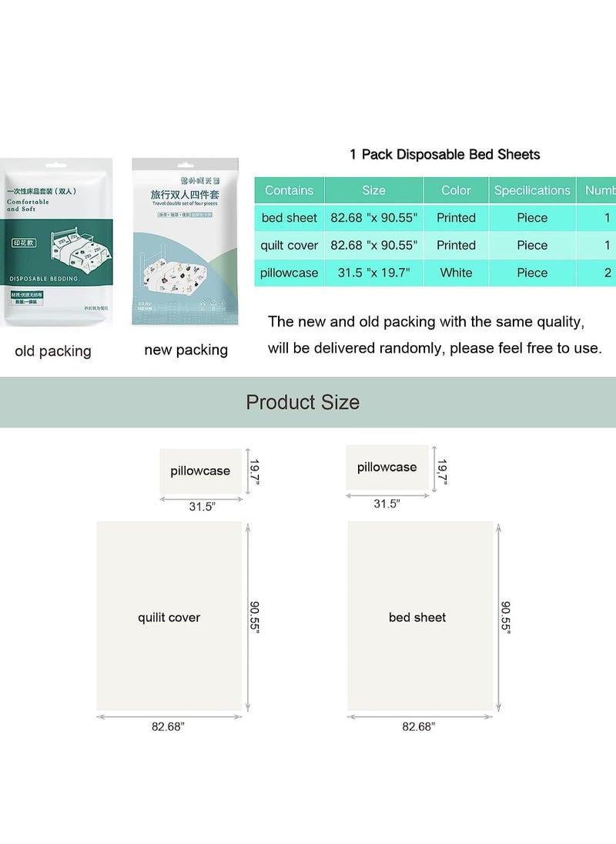Click the pillowcase size cell 31.5 x 19.7

click(373, 273)
